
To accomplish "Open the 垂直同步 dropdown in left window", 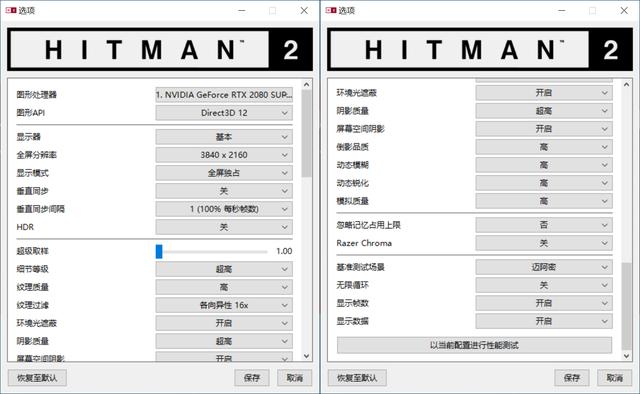I will pos(224,191).
